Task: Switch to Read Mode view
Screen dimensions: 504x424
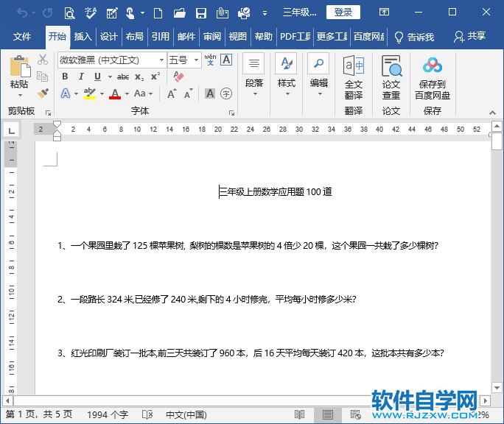Action: coord(299,414)
